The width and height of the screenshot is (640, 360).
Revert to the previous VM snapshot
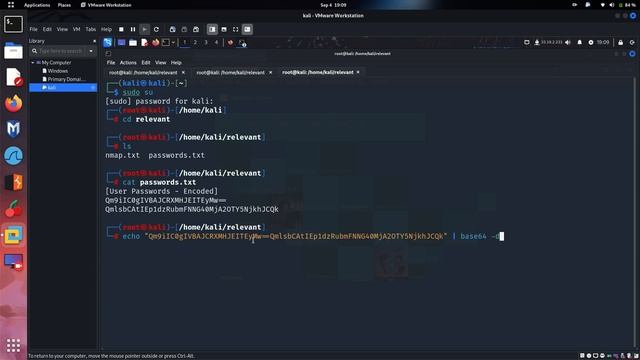pos(184,29)
